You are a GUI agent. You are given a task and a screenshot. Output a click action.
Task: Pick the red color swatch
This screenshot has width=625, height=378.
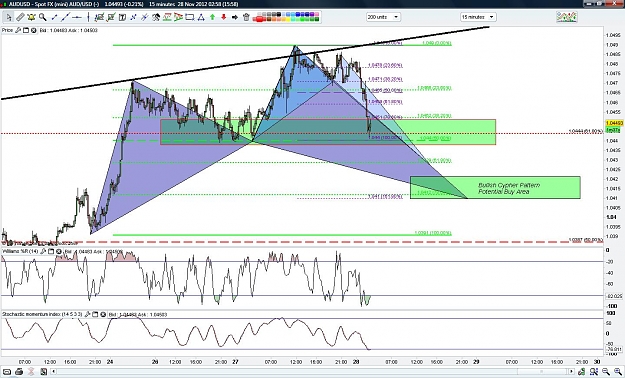coord(259,18)
